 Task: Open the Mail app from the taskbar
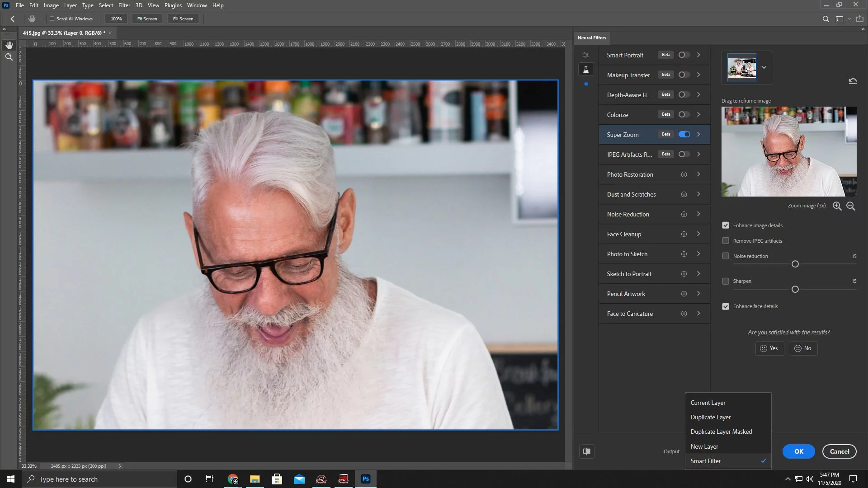tap(299, 479)
